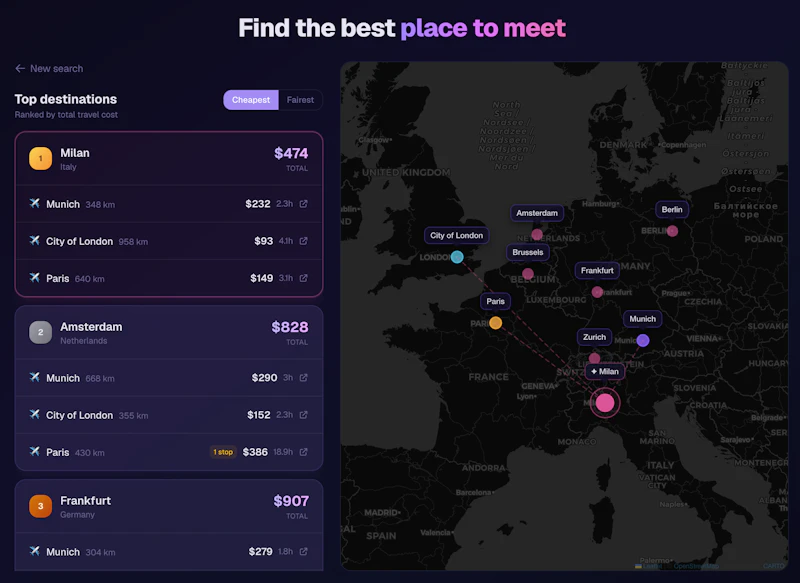
Task: Open the Amsterdam destination card header
Action: pos(169,333)
